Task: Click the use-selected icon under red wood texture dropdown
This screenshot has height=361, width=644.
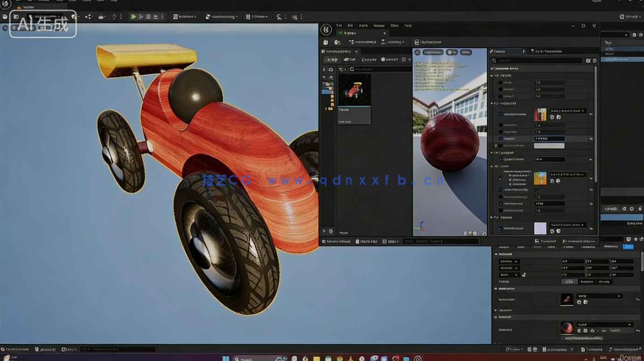Action: [x=552, y=117]
